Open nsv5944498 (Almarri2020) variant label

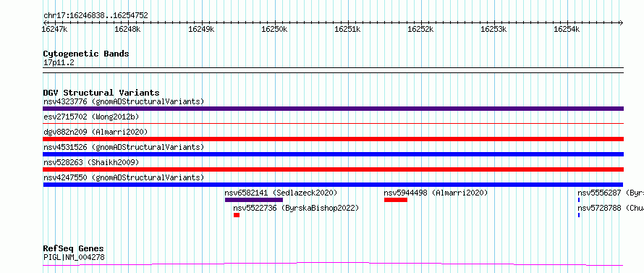(436, 193)
